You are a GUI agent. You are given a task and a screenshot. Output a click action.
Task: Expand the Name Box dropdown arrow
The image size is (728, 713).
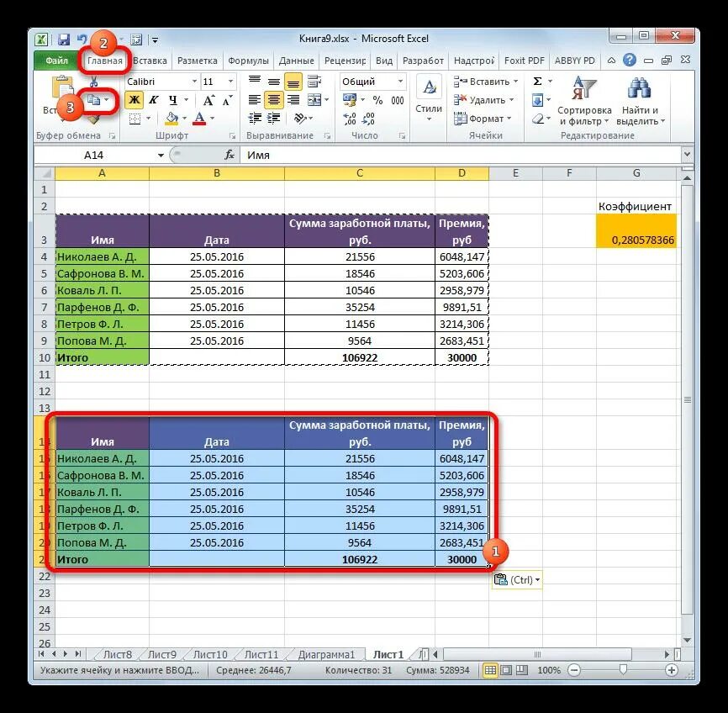161,156
